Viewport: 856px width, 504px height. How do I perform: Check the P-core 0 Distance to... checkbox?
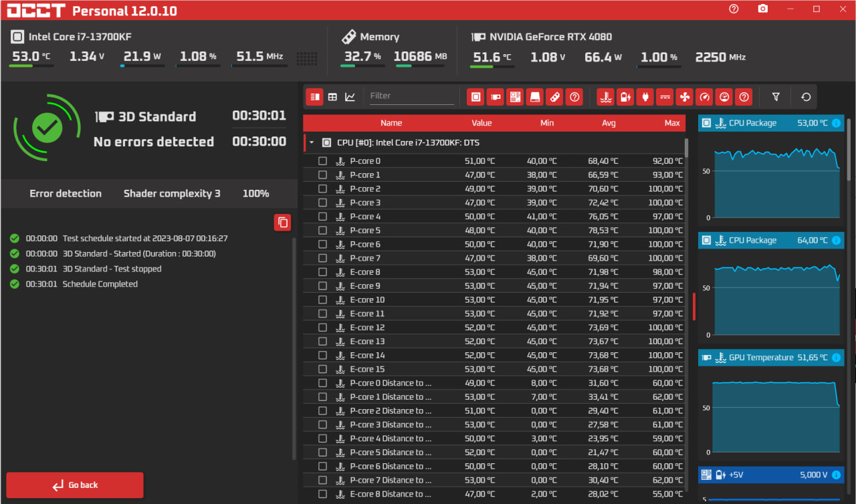[322, 383]
